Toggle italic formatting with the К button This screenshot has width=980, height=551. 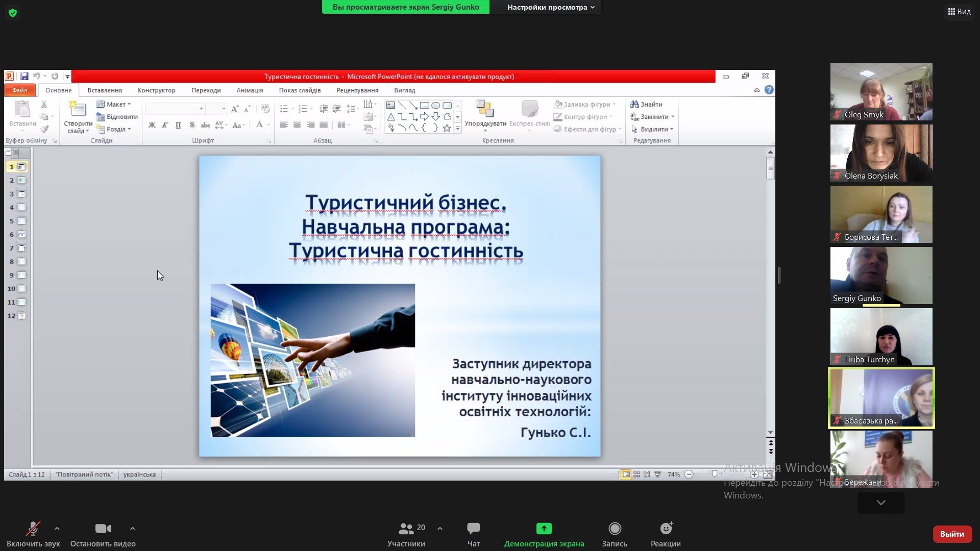click(165, 125)
